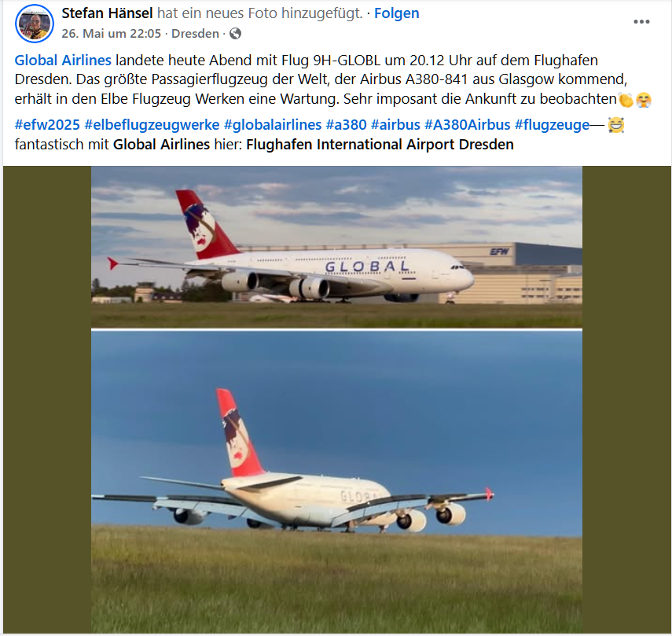672x636 pixels.
Task: Open the #globalairlines hashtag
Action: point(273,125)
